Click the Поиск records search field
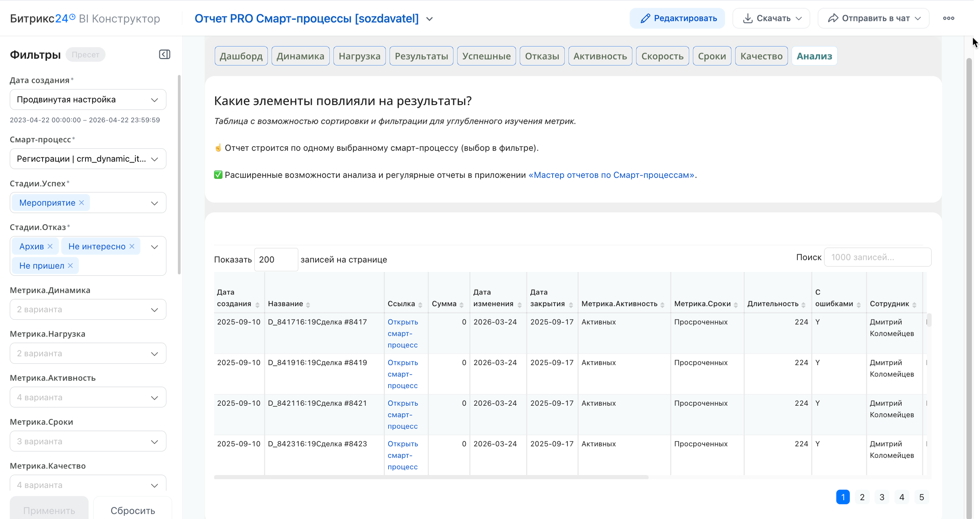This screenshot has width=980, height=519. (x=877, y=257)
